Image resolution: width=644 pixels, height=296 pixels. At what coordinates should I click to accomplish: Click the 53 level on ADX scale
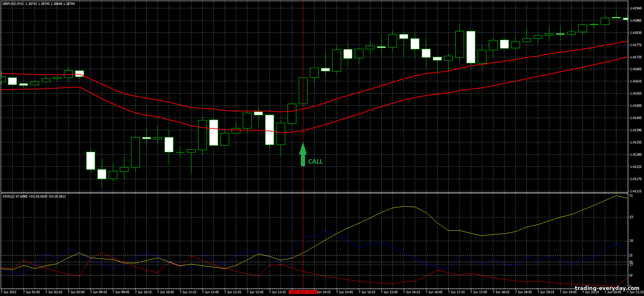(631, 217)
